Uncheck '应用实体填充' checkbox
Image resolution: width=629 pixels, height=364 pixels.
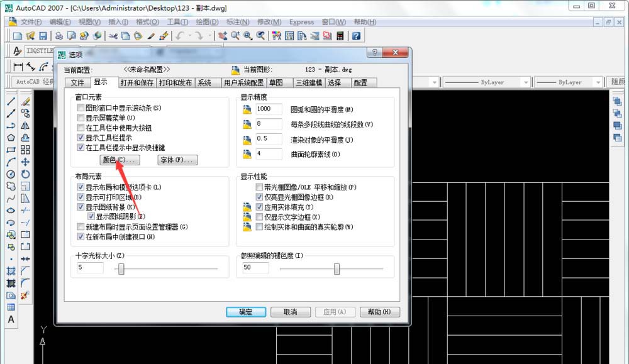(x=259, y=207)
